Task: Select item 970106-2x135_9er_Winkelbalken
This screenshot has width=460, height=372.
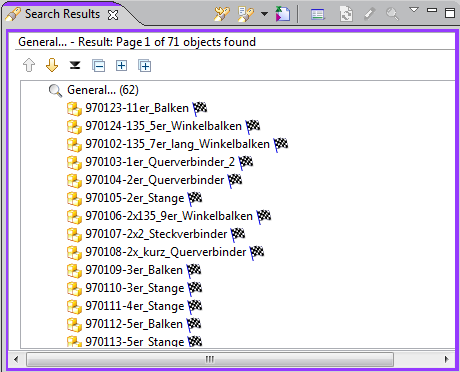Action: point(169,216)
